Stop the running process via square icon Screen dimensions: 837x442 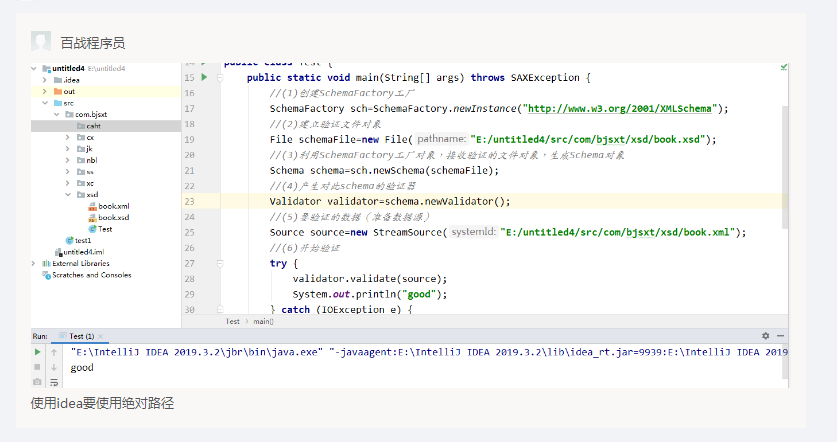[x=37, y=367]
